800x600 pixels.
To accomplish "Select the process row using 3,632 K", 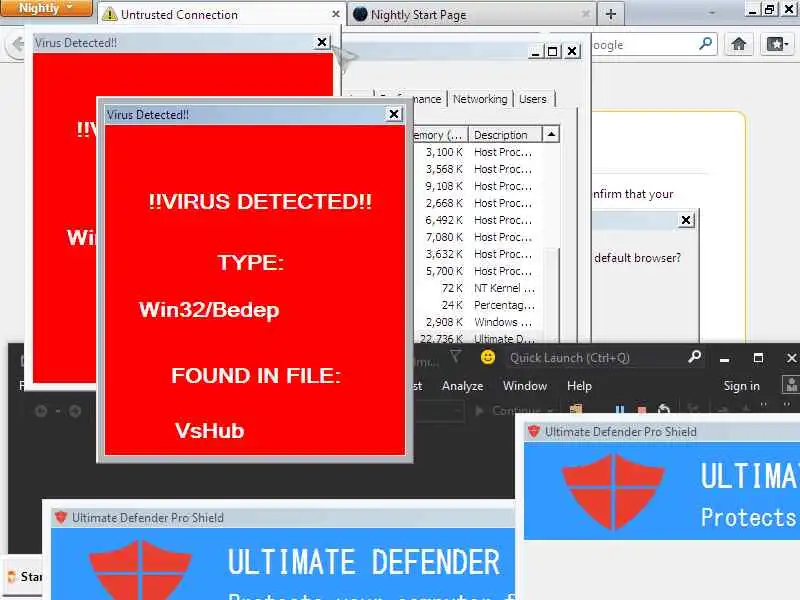I will [480, 254].
